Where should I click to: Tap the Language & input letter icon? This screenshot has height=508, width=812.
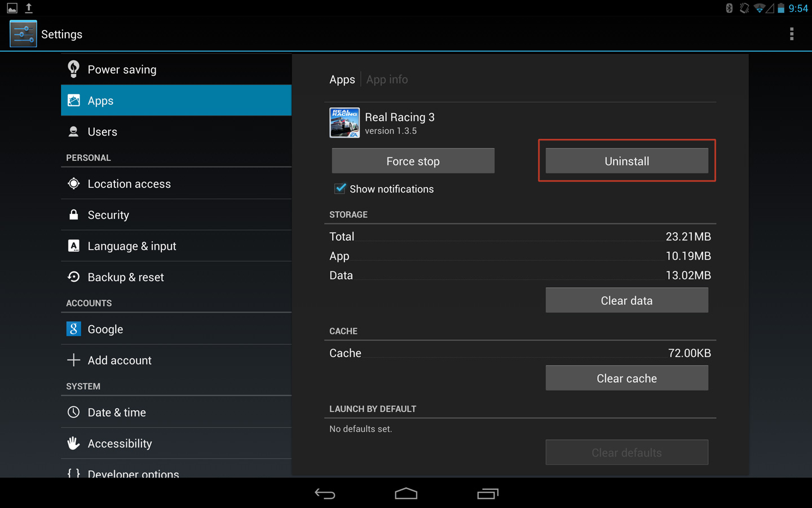[73, 246]
